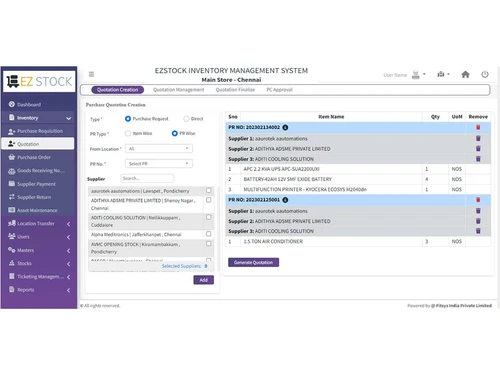Check aaurotek aautomations supplier checkbox

click(209, 190)
